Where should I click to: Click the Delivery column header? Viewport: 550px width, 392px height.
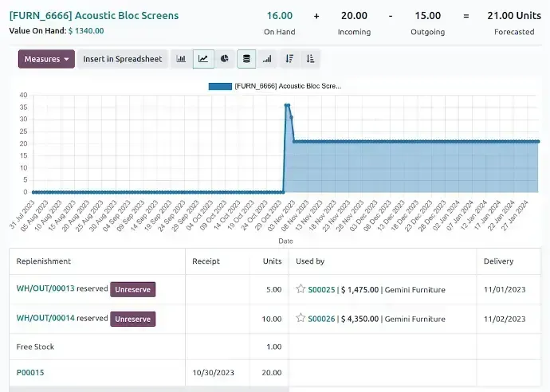[x=498, y=261]
